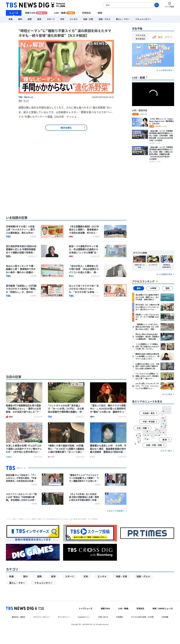Select the 24時間 ranking toggle
The height and width of the screenshot is (644, 180).
click(153, 288)
